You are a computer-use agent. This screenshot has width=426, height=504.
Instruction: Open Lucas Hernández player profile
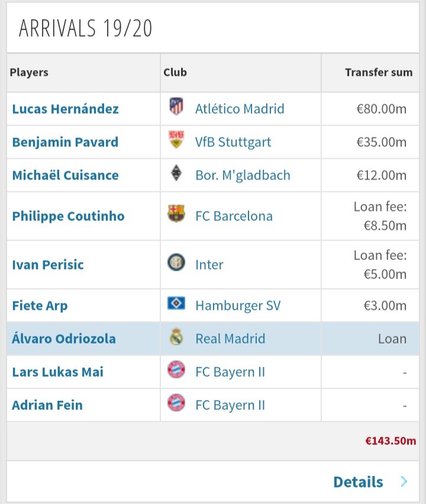pos(65,109)
